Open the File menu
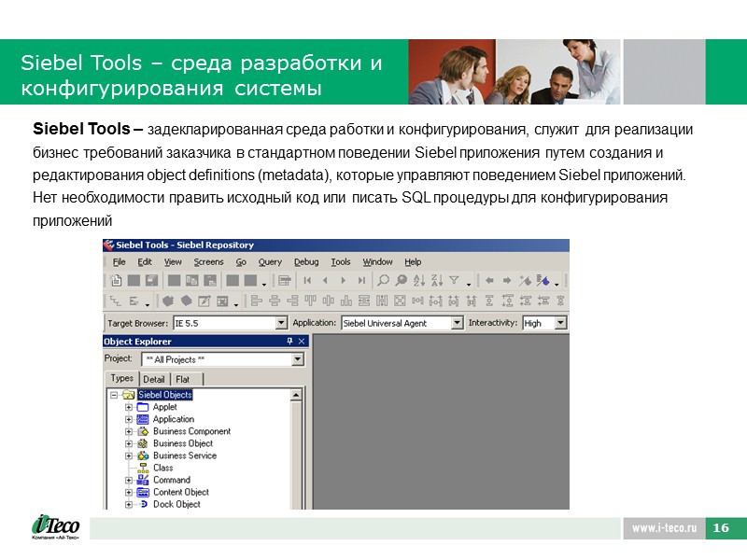 point(119,262)
